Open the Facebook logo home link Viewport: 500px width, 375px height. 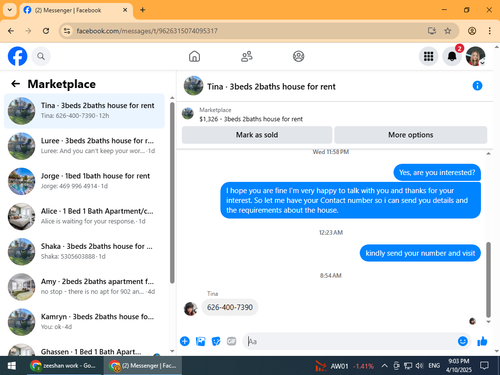pos(17,56)
